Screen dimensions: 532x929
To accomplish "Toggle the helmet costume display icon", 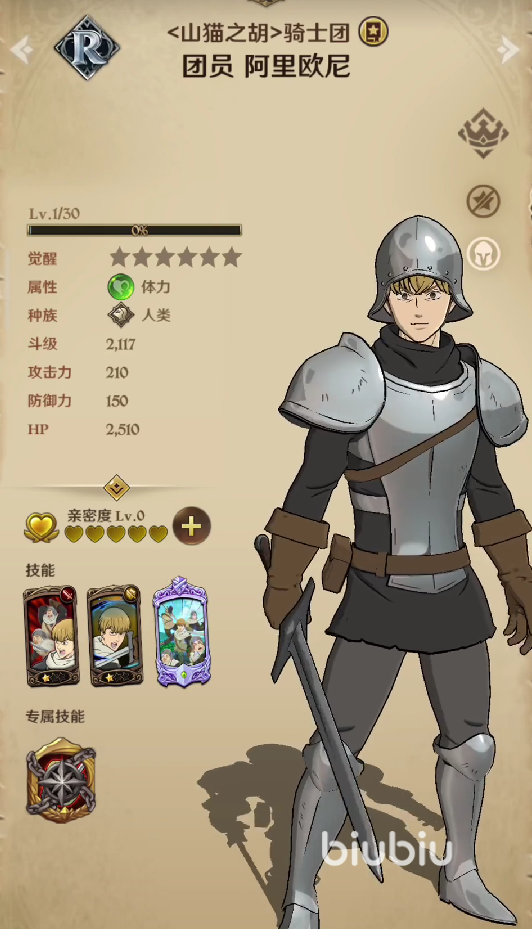I will pyautogui.click(x=483, y=254).
